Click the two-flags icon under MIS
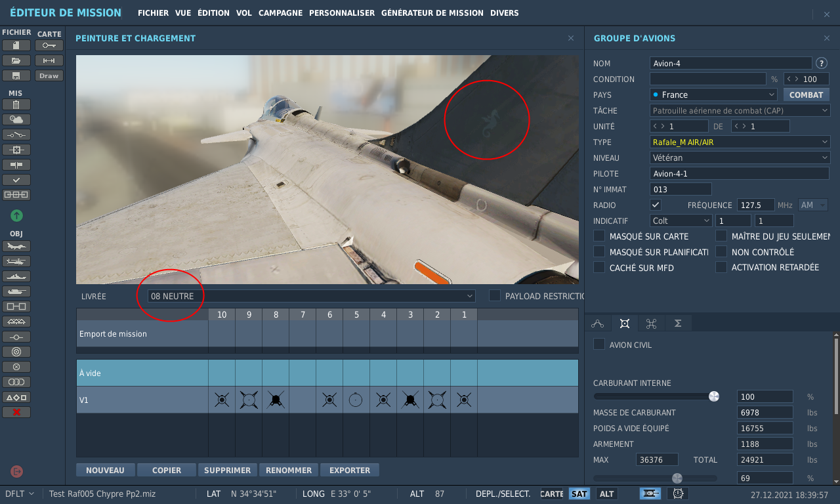 click(16, 165)
